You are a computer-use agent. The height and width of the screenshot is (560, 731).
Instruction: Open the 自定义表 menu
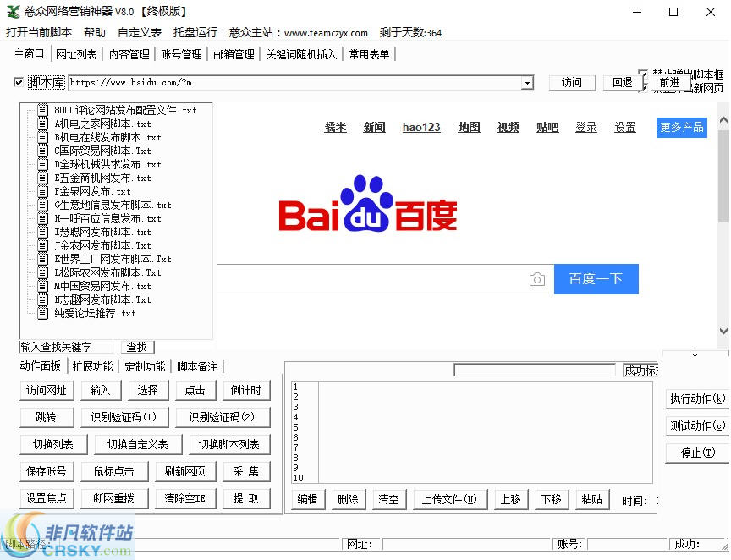(x=140, y=33)
